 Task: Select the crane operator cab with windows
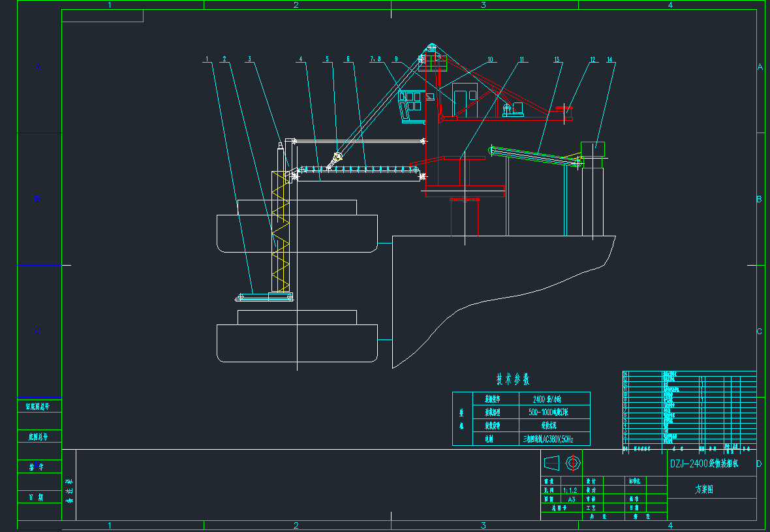pyautogui.click(x=410, y=104)
